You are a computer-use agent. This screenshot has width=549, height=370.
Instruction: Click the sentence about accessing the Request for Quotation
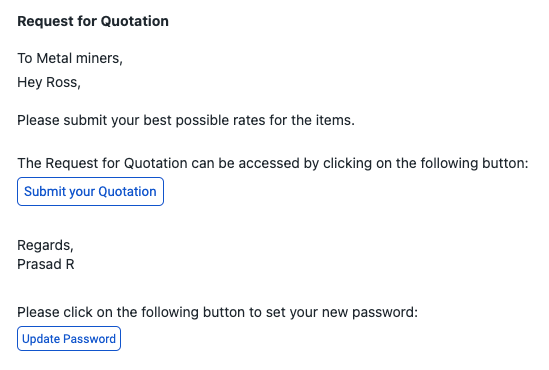273,163
